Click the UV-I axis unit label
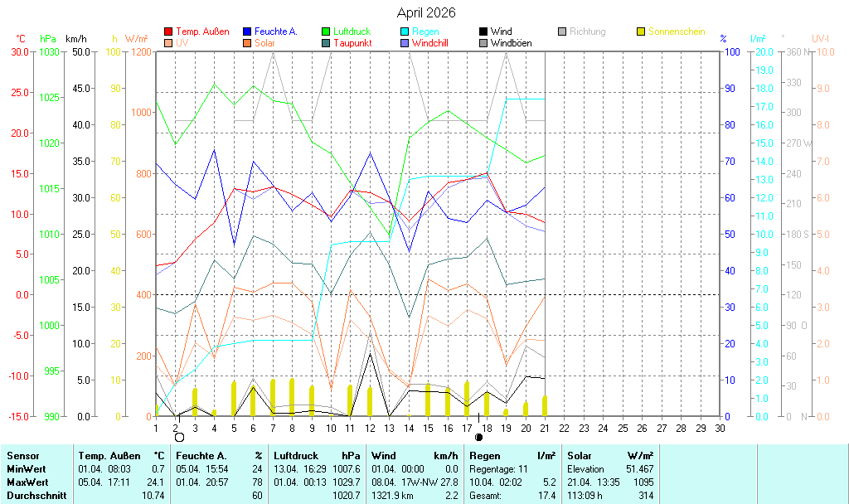The width and height of the screenshot is (849, 504). (x=820, y=39)
